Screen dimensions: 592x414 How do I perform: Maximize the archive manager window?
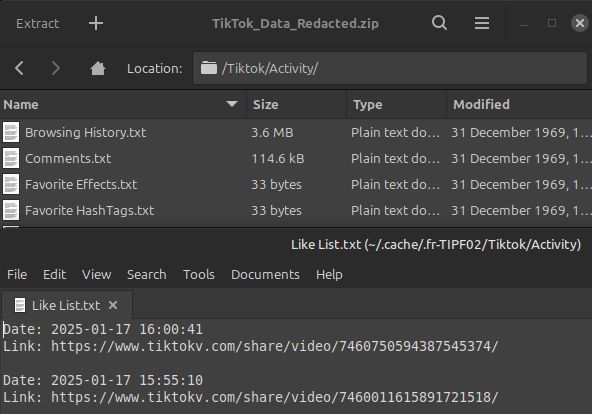(552, 23)
